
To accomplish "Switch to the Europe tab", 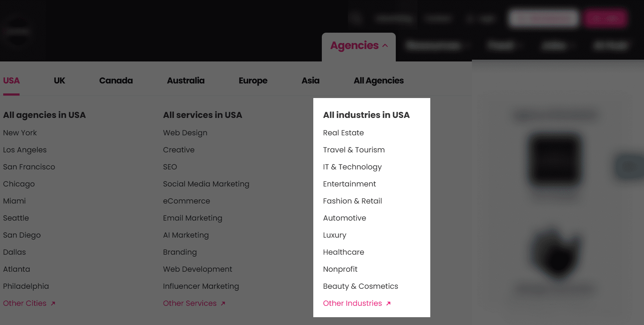I will point(253,81).
